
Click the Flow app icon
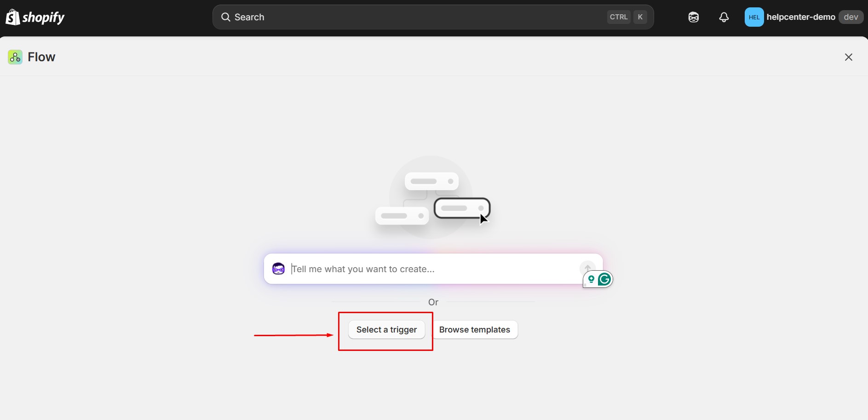tap(15, 57)
